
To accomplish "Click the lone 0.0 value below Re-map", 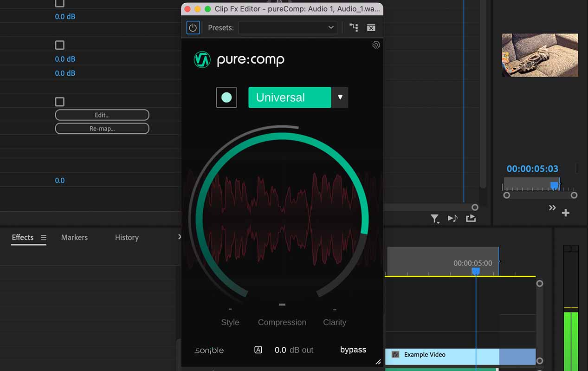I will tap(60, 180).
